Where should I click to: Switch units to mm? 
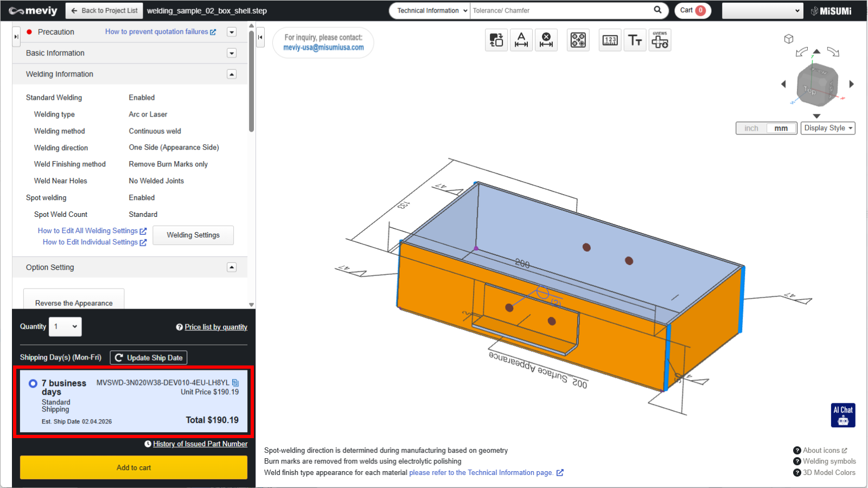(781, 129)
